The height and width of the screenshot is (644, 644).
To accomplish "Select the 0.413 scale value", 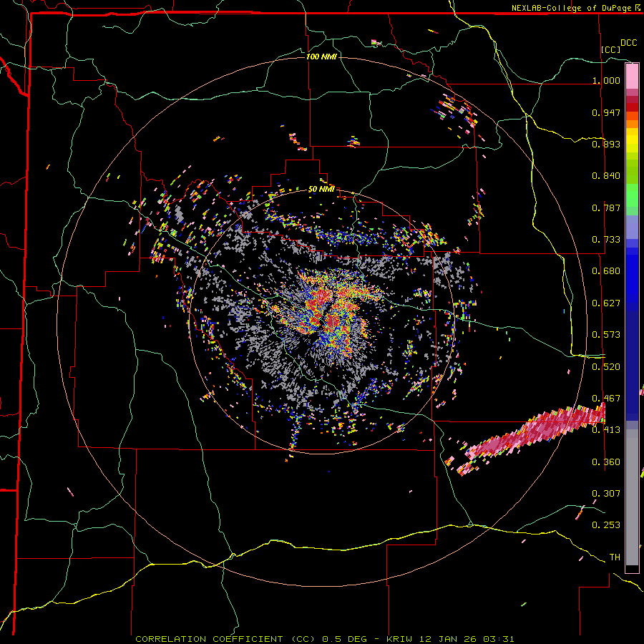I will coord(606,430).
